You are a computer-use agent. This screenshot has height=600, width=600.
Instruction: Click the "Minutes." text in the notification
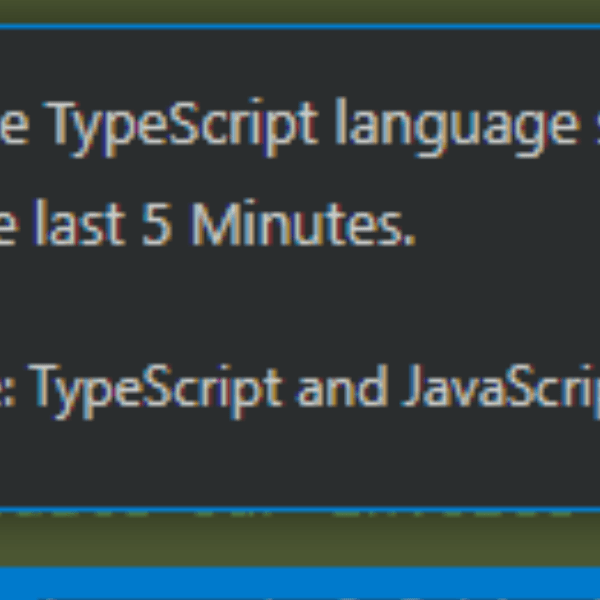coord(302,226)
